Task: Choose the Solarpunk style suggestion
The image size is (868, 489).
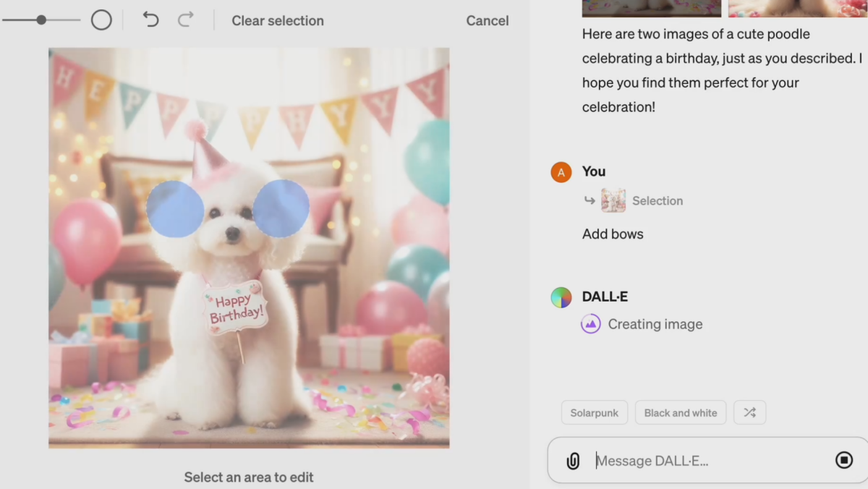Action: click(x=595, y=412)
